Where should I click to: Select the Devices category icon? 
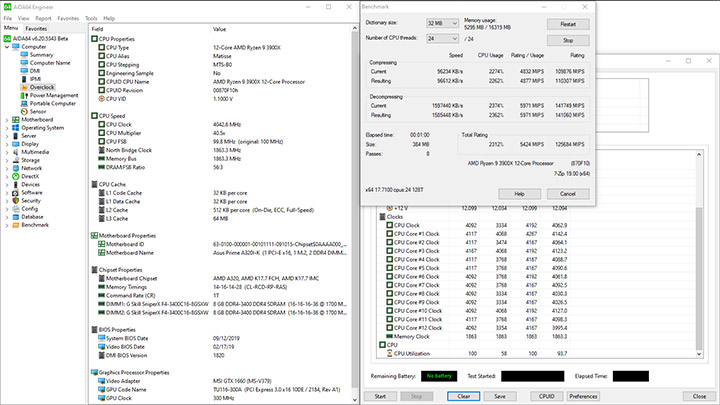[16, 185]
